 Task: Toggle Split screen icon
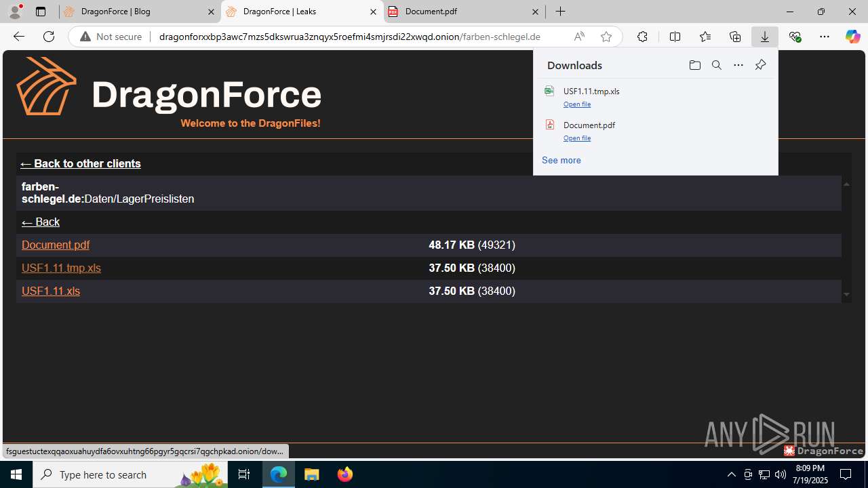675,37
